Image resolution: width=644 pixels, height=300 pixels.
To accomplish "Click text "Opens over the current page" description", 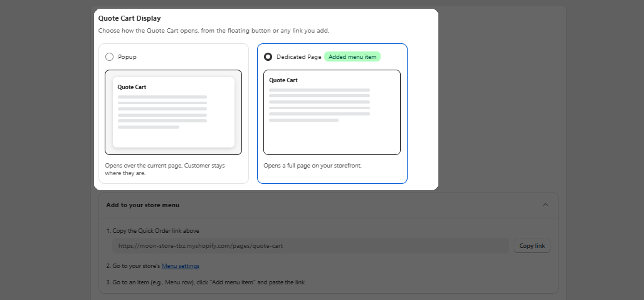I will [x=165, y=169].
